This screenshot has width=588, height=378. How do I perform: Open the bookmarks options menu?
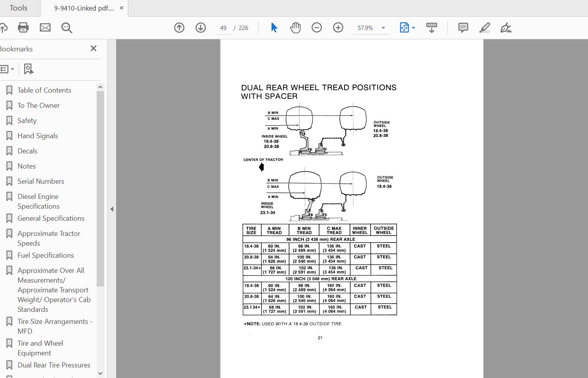click(x=7, y=69)
